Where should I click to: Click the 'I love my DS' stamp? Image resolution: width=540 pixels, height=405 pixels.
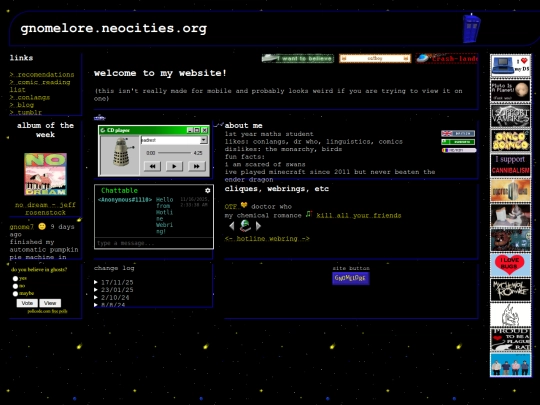[x=510, y=65]
